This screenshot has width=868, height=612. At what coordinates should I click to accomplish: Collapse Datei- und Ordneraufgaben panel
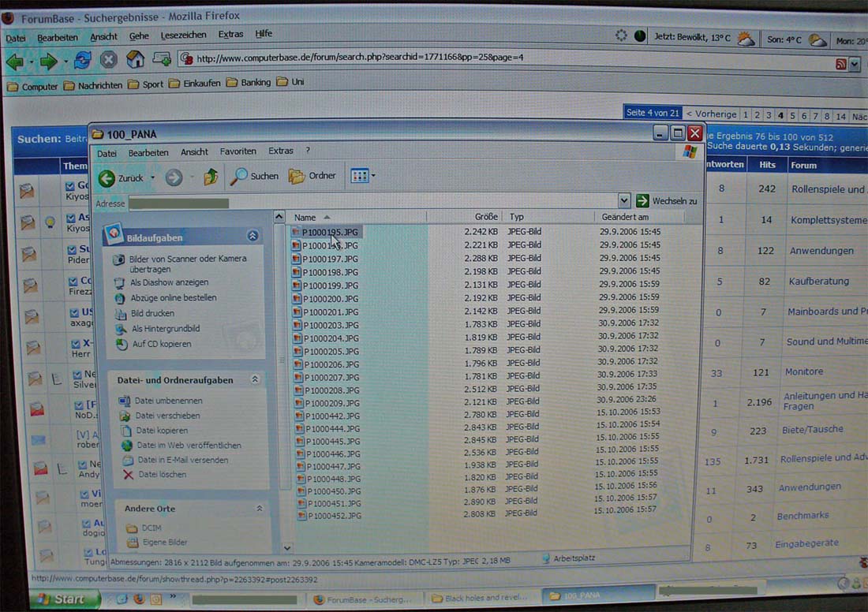pyautogui.click(x=255, y=379)
